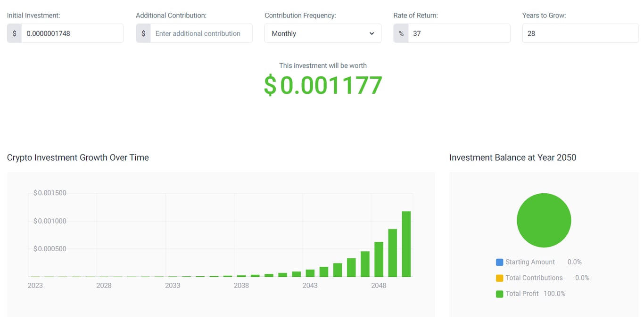Viewport: 644px width, 321px height.
Task: Click the dropdown chevron on Contribution Frequency
Action: click(x=371, y=33)
